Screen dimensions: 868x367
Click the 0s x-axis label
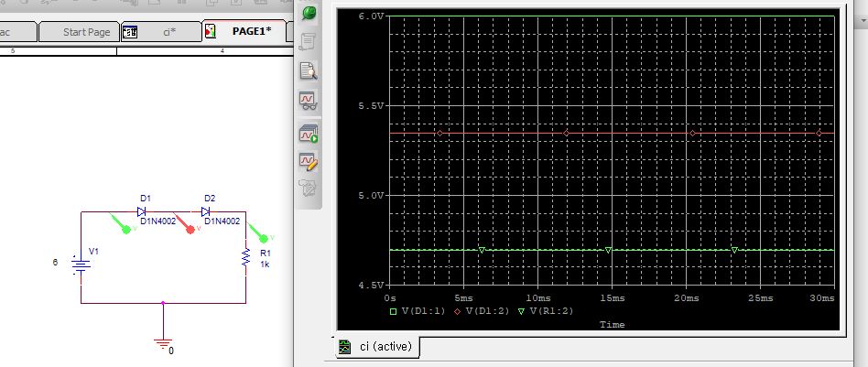(x=391, y=297)
